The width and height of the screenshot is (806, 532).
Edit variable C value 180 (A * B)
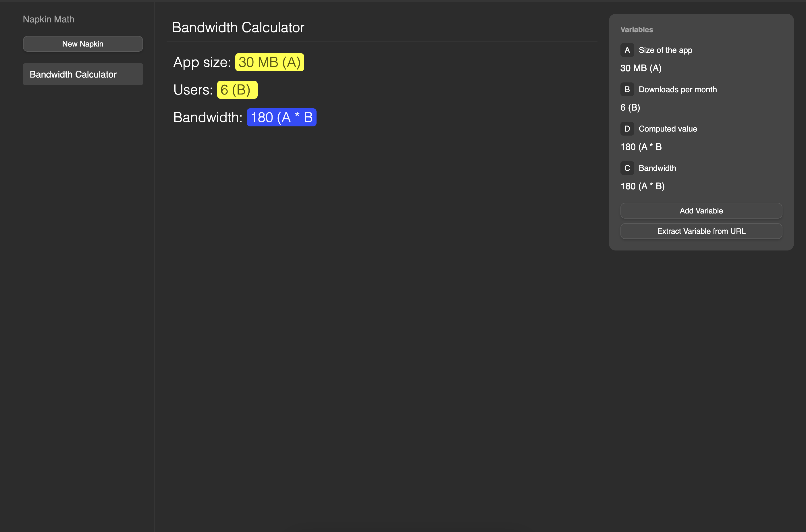[x=642, y=186]
